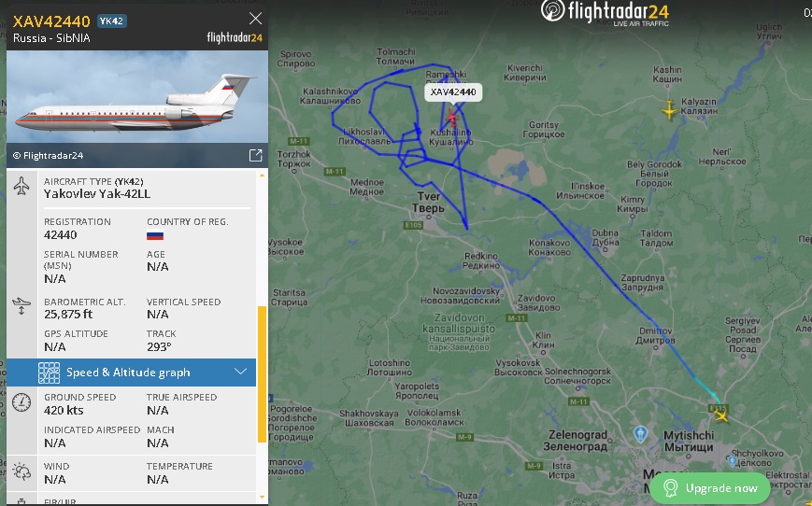The image size is (812, 506).
Task: Click the wind weather icon
Action: 21,471
